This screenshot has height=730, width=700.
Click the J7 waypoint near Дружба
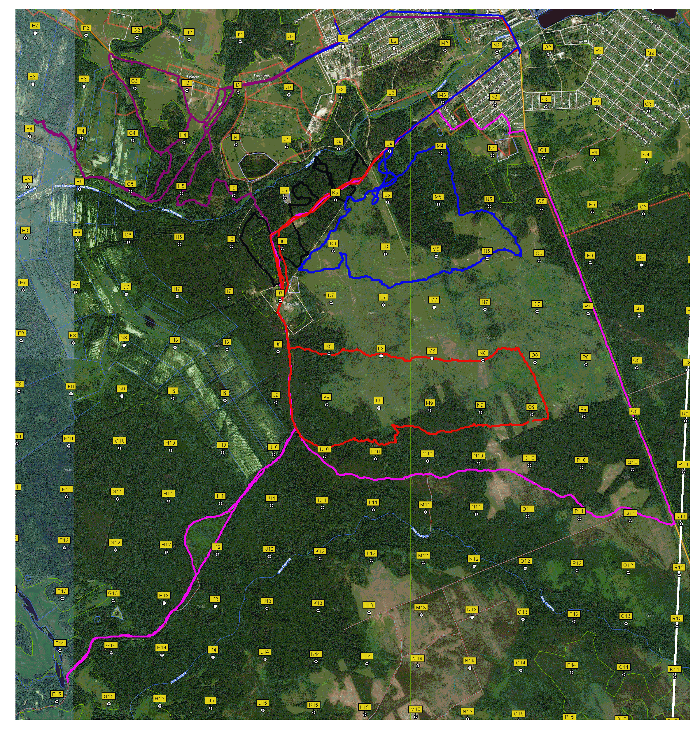[280, 301]
